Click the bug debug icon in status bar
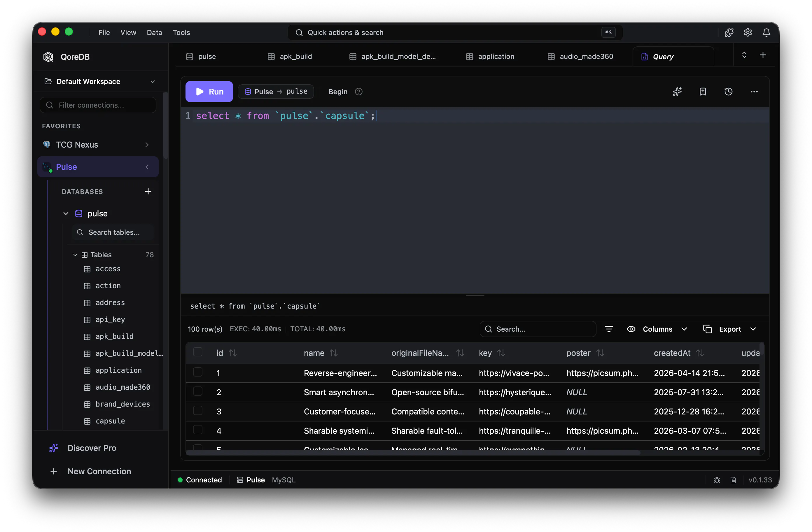 [x=717, y=480]
